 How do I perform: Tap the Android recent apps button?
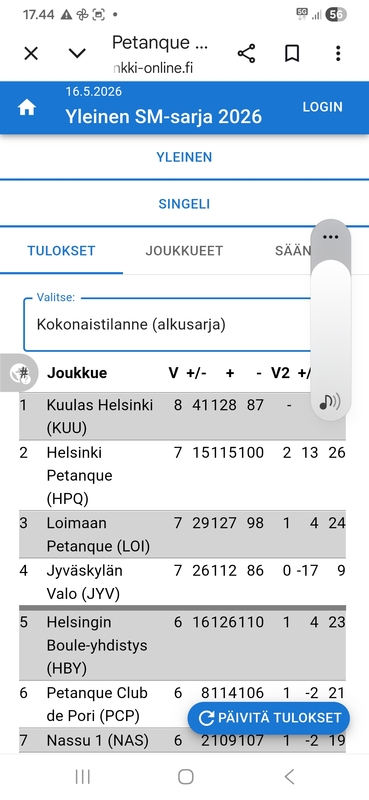(x=83, y=777)
